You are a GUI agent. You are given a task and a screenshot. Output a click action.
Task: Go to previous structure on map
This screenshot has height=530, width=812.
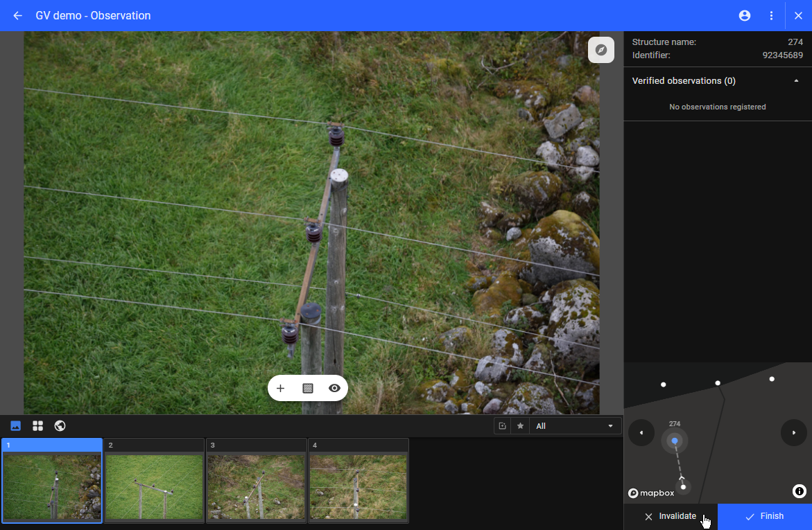641,433
